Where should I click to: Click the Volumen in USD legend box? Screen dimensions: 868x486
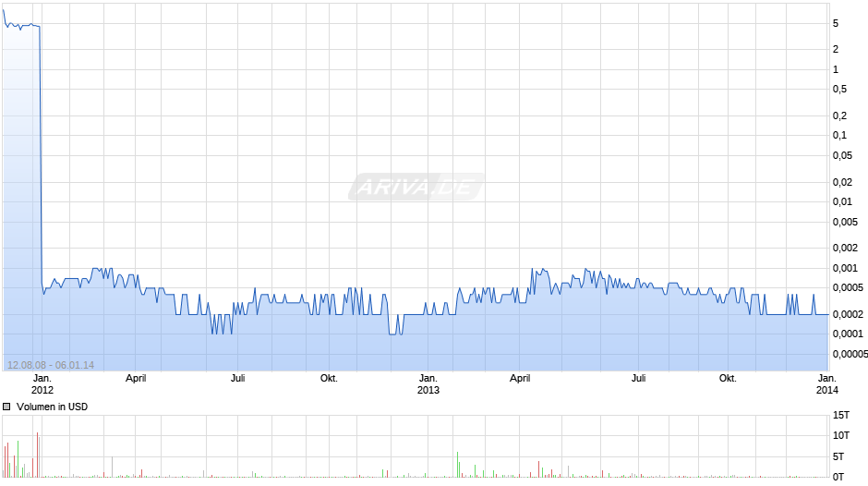click(6, 407)
